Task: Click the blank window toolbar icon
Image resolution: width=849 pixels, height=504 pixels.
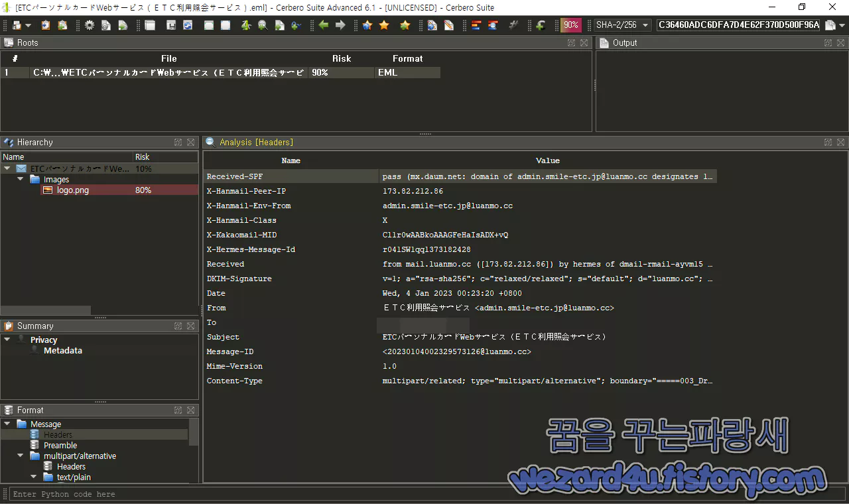Action: [x=150, y=25]
